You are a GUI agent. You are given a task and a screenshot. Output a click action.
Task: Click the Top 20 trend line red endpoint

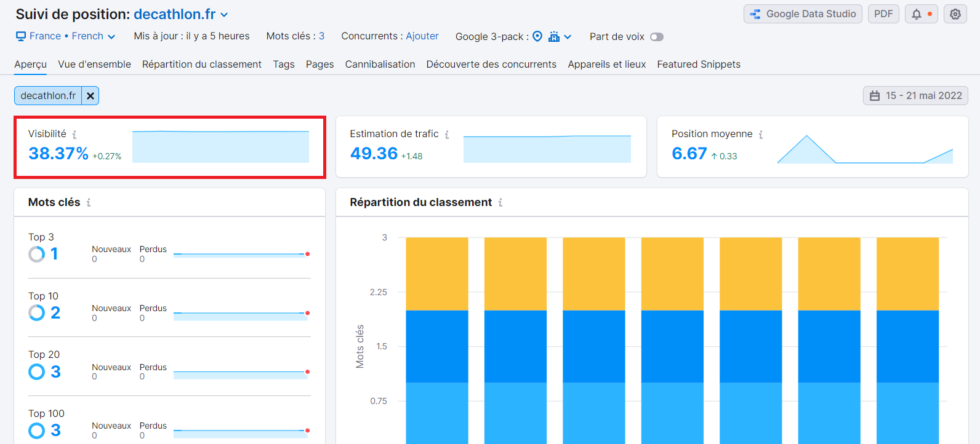[308, 372]
